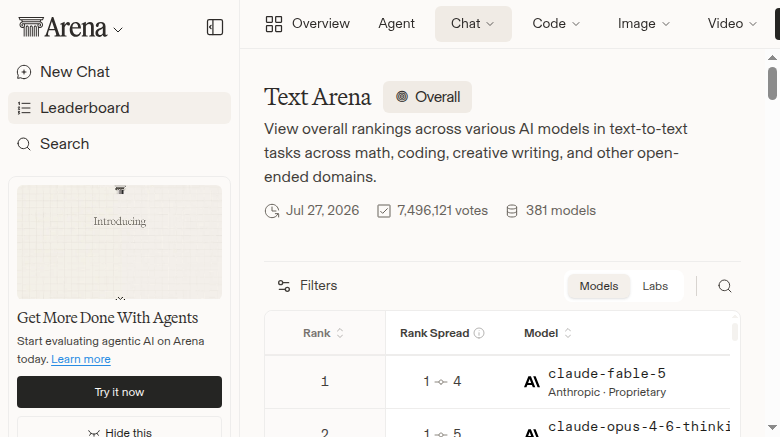This screenshot has width=780, height=437.
Task: Click the scrollbar down arrow
Action: [x=772, y=428]
